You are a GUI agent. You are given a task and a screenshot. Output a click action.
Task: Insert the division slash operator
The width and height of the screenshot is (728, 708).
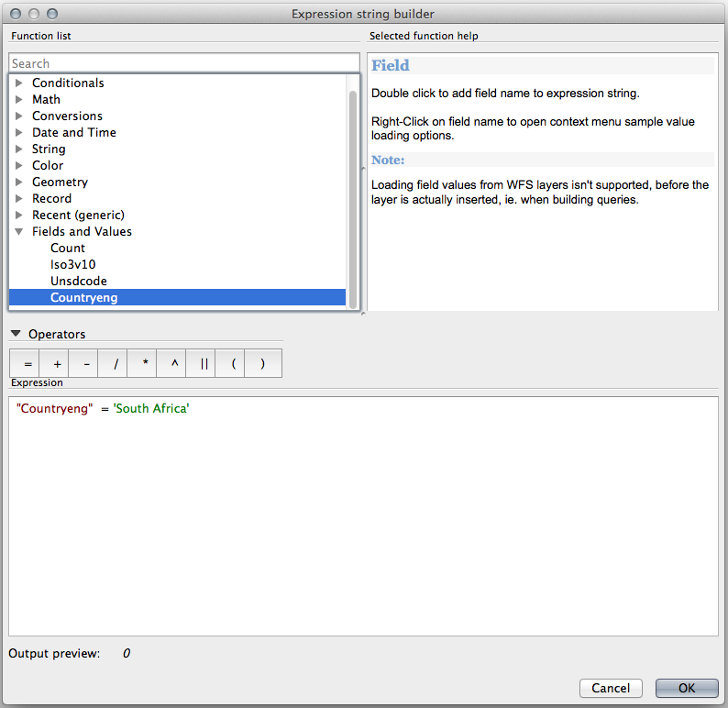[x=116, y=364]
